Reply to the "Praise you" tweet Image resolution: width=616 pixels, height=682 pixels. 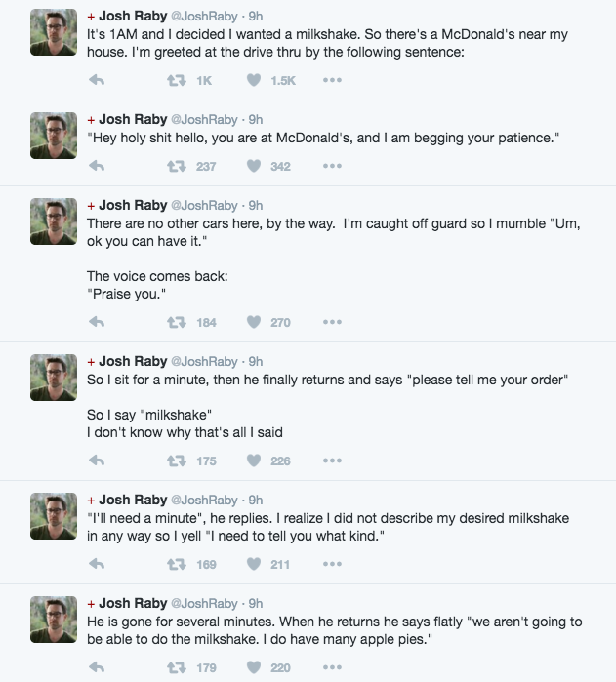click(x=97, y=322)
